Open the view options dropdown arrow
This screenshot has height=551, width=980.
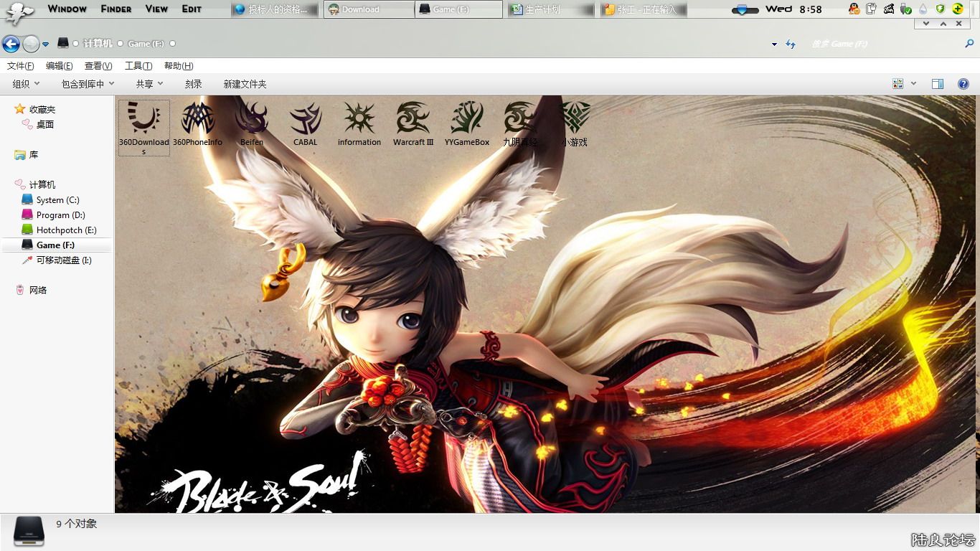click(913, 84)
